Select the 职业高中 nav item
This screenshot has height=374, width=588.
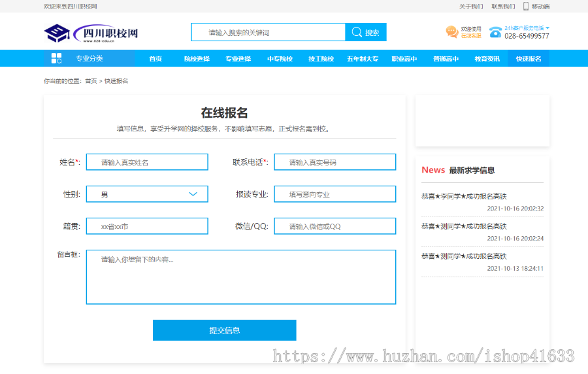tap(404, 59)
